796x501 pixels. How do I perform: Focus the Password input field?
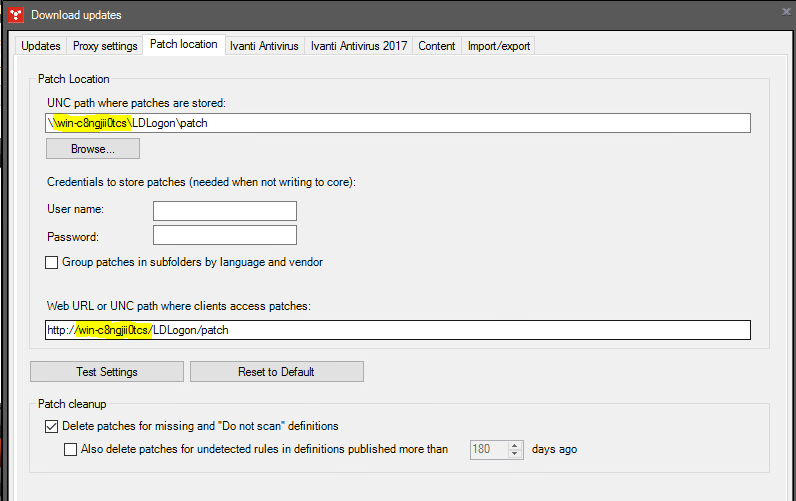click(225, 235)
